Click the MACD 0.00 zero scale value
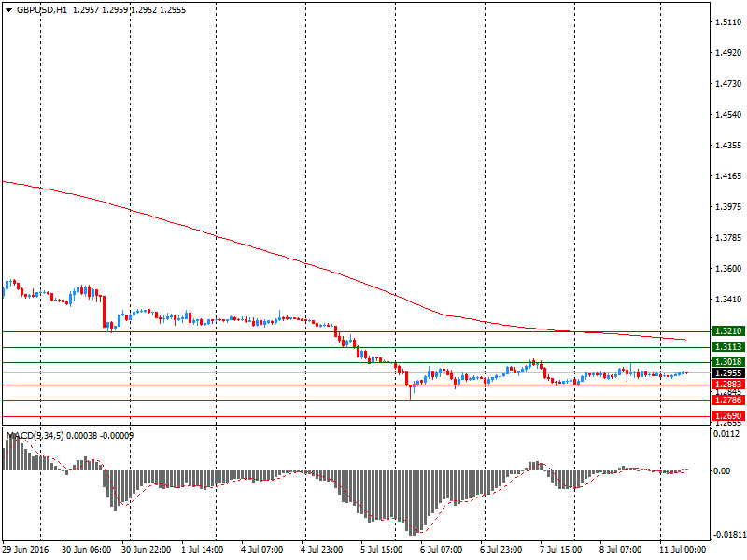The image size is (747, 560). tap(722, 471)
